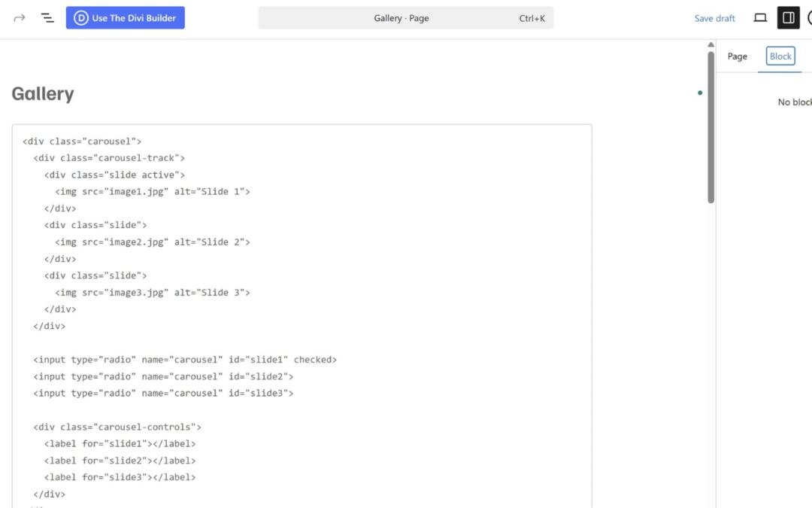Screen dimensions: 812x508
Task: Select the Block tab
Action: pos(780,56)
